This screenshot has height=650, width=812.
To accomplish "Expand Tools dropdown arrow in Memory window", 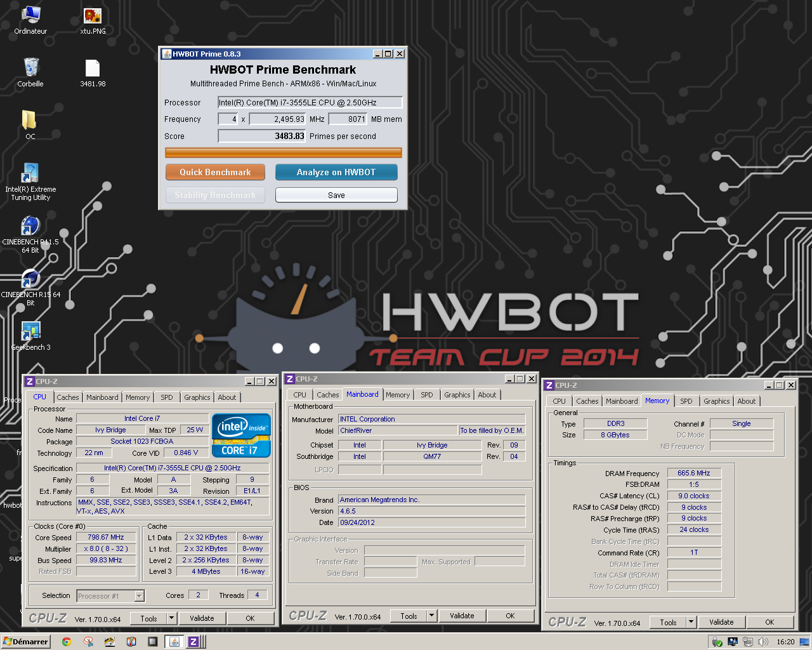I will pos(691,622).
